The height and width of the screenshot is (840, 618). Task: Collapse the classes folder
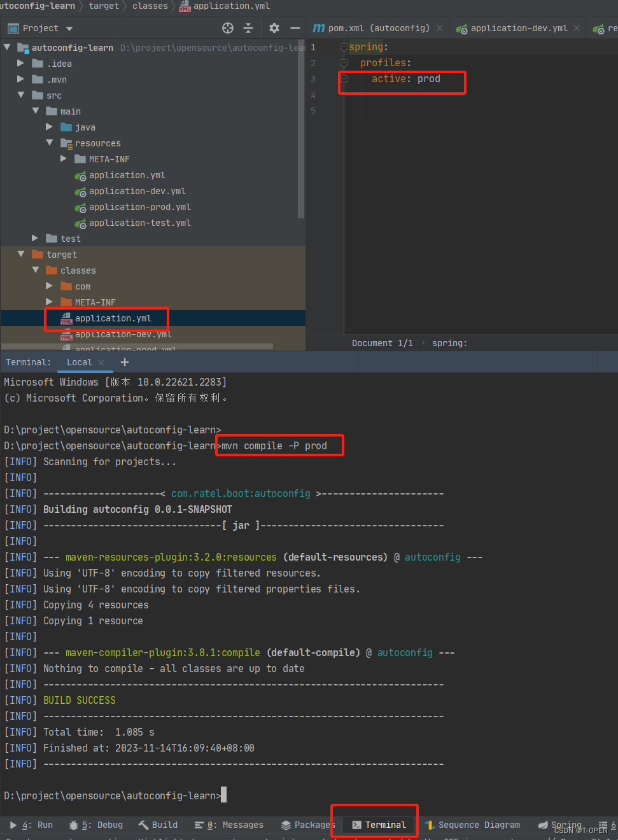35,270
